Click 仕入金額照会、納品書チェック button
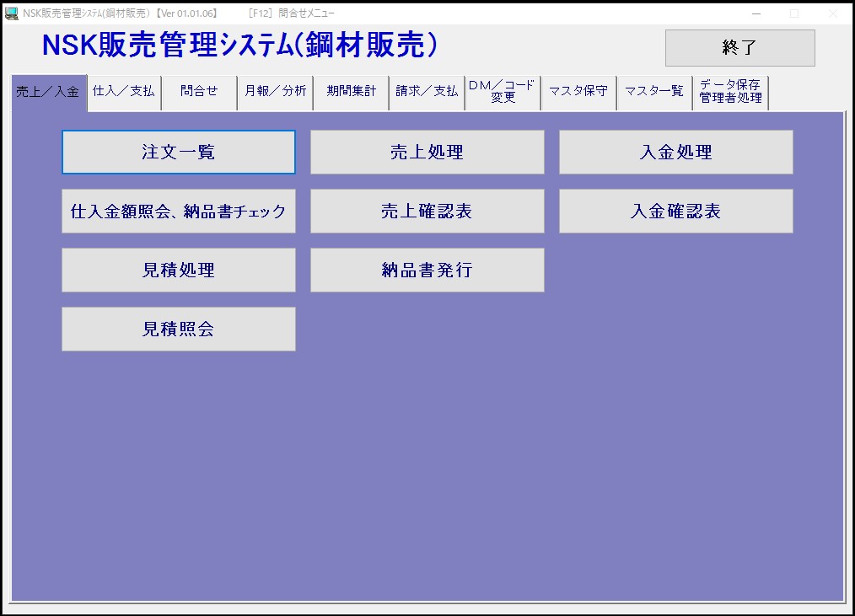This screenshot has width=855, height=616. pyautogui.click(x=178, y=211)
